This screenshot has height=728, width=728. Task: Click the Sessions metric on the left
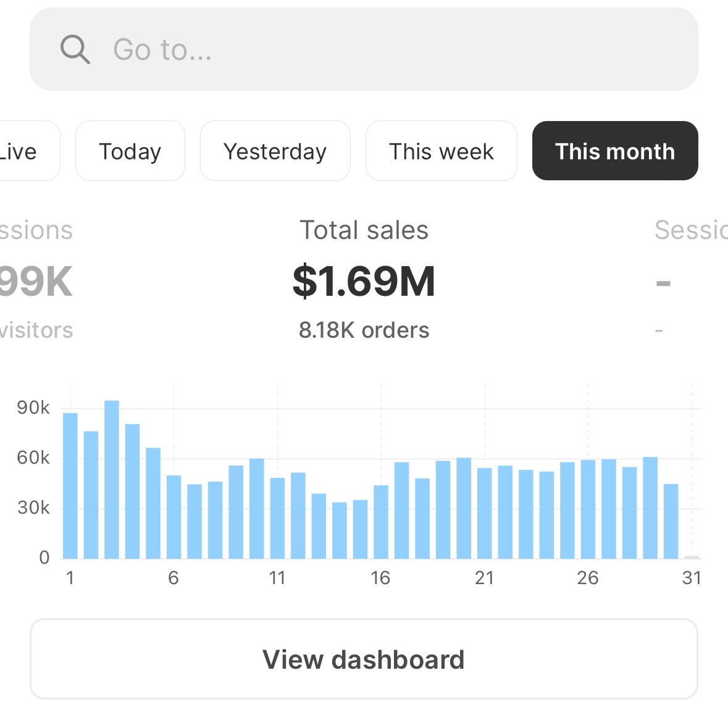pos(36,229)
